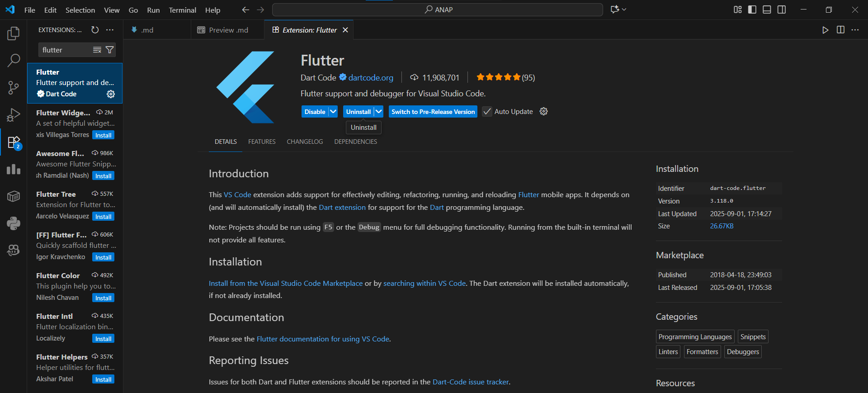
Task: Expand the Disable button dropdown arrow
Action: tap(333, 112)
